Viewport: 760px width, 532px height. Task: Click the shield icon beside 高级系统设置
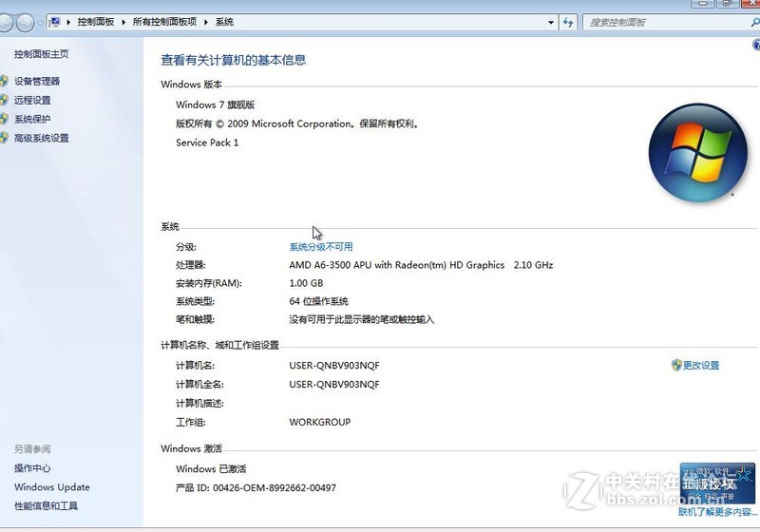click(5, 139)
